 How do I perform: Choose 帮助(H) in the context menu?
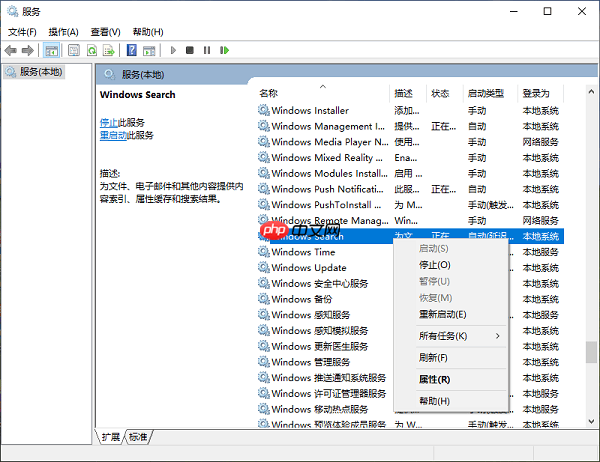452,401
